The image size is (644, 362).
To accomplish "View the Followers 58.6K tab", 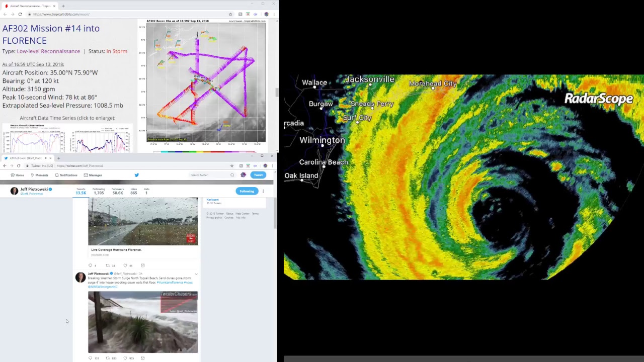I will click(x=117, y=191).
